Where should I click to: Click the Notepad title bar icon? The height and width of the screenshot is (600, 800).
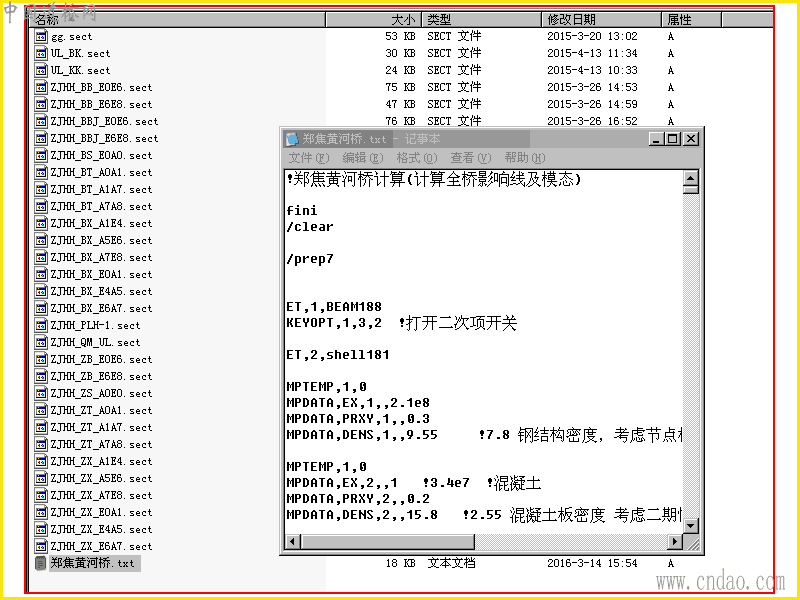tap(292, 139)
